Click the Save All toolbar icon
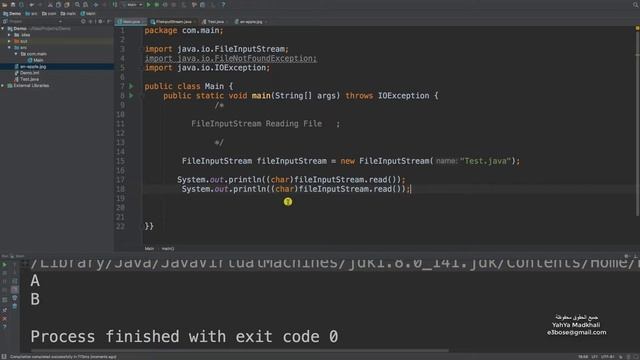 click(13, 4)
